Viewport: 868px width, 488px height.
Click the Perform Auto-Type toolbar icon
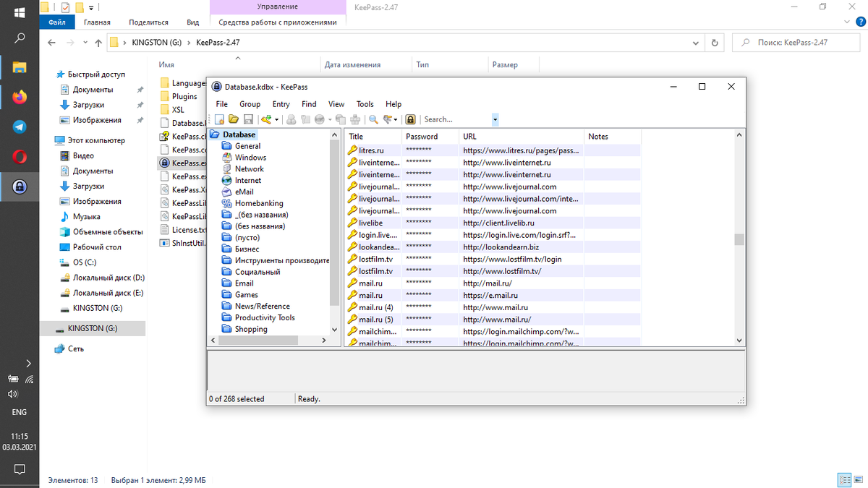355,119
